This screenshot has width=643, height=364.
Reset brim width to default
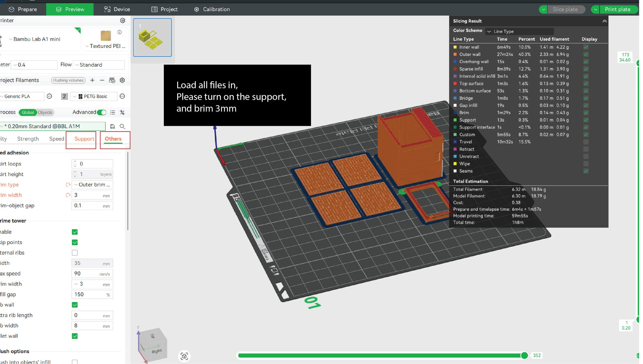[x=68, y=195]
